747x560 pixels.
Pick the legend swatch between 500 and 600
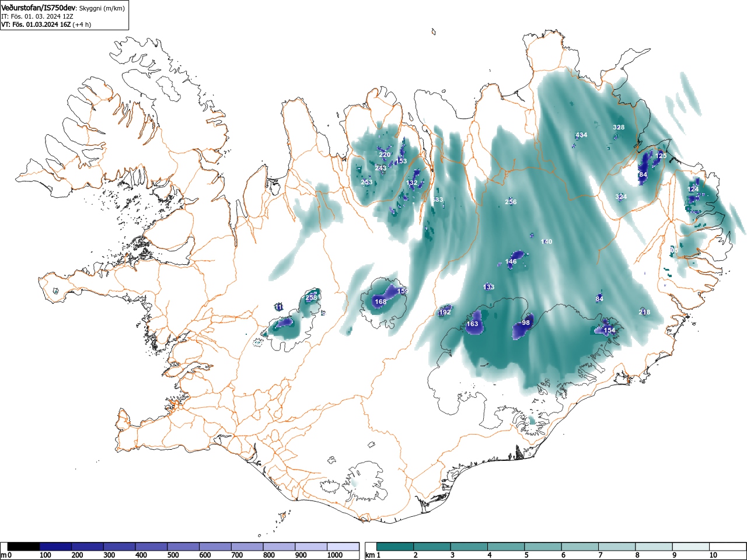tap(183, 547)
